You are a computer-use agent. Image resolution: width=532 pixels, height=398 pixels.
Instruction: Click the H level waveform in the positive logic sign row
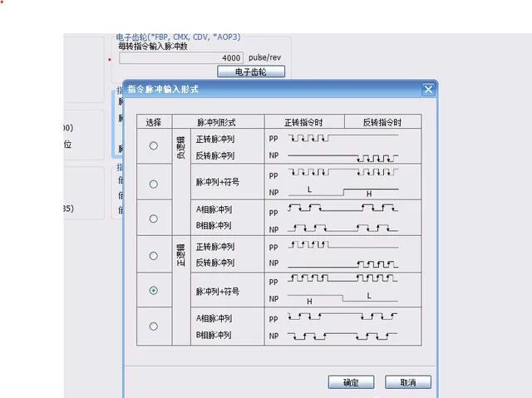point(309,301)
